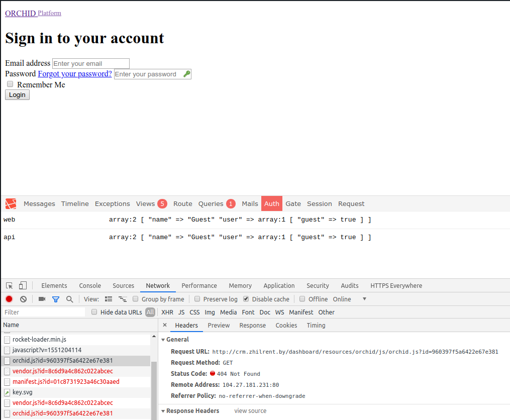Stop recording network log
Screen dimensions: 510x420
tap(9, 299)
